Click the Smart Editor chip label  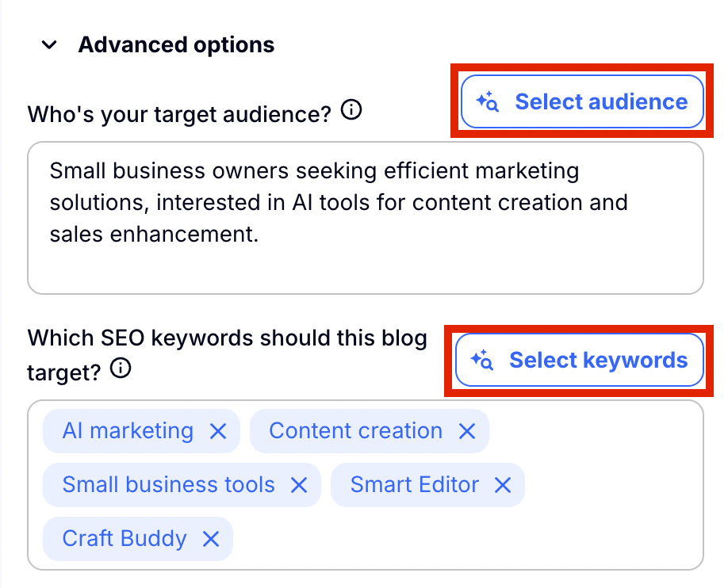coord(414,485)
